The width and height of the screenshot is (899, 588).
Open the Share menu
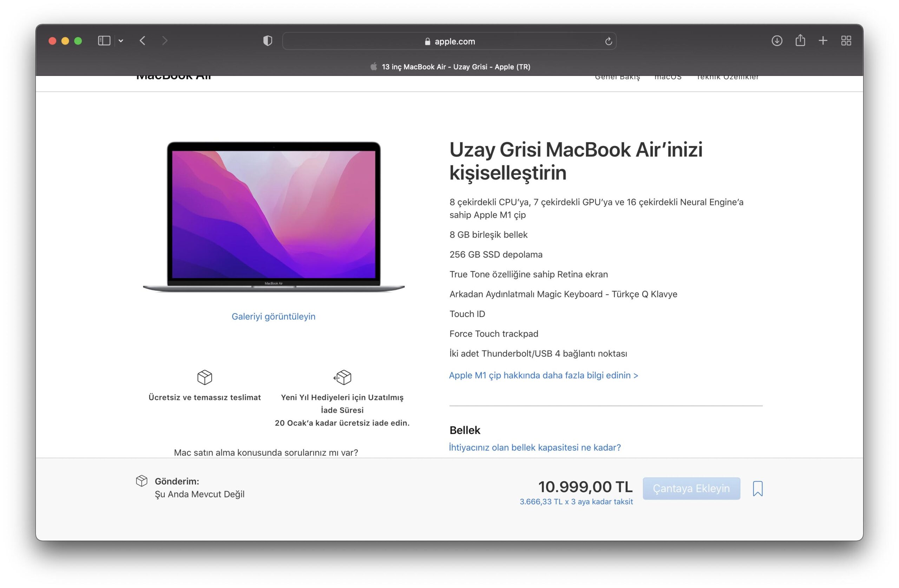pyautogui.click(x=800, y=40)
